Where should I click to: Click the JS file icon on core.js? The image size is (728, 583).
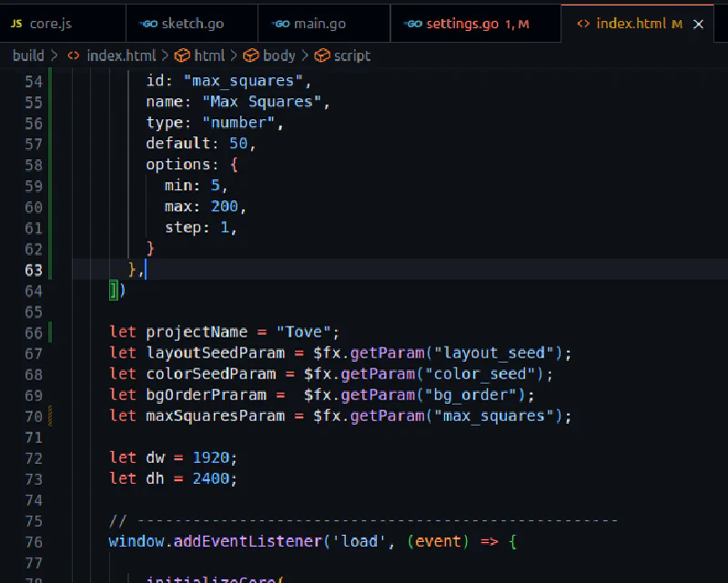coord(16,24)
